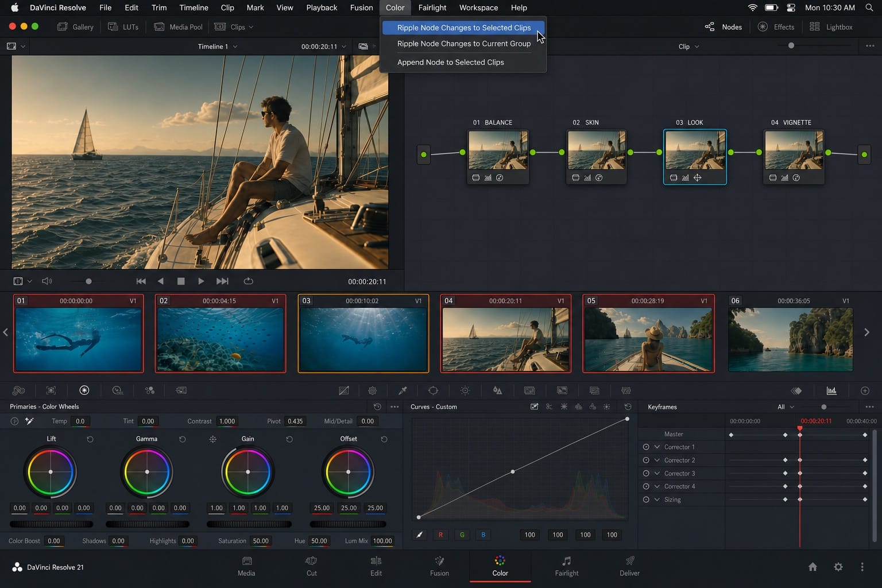Screen dimensions: 882x588
Task: Toggle the viewer audio mute speaker icon
Action: pos(47,281)
